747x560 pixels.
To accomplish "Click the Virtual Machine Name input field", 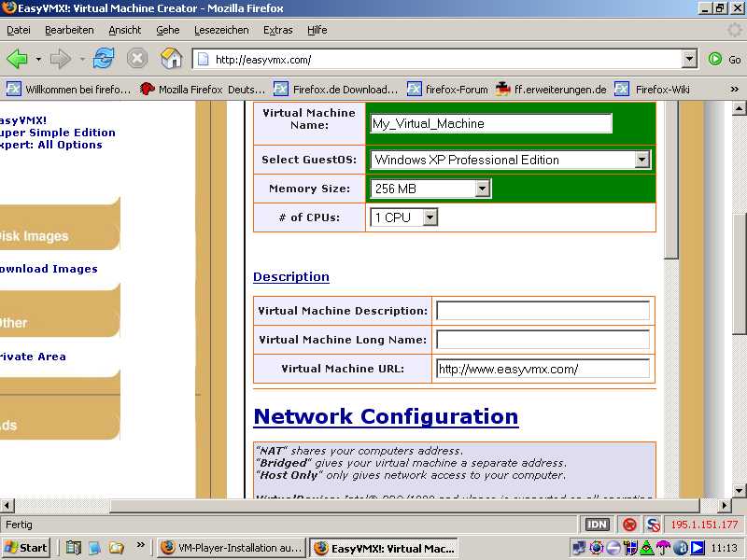I will [x=491, y=124].
